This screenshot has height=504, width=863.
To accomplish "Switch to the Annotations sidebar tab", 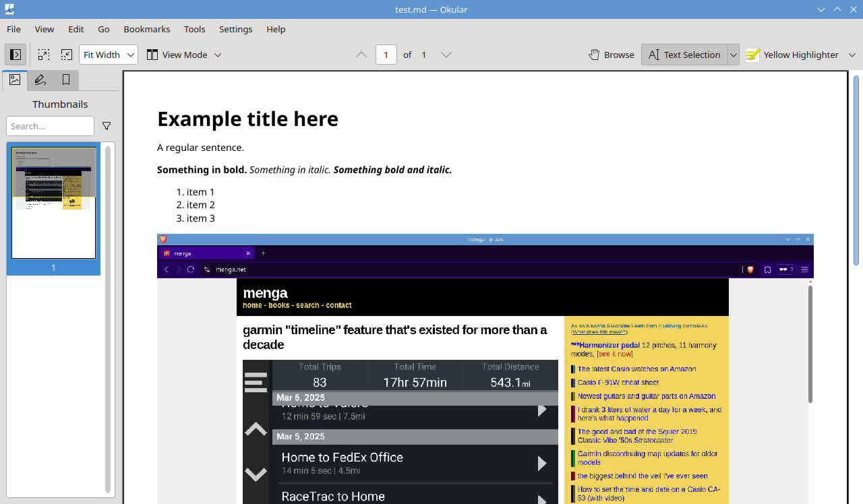I will tap(40, 80).
